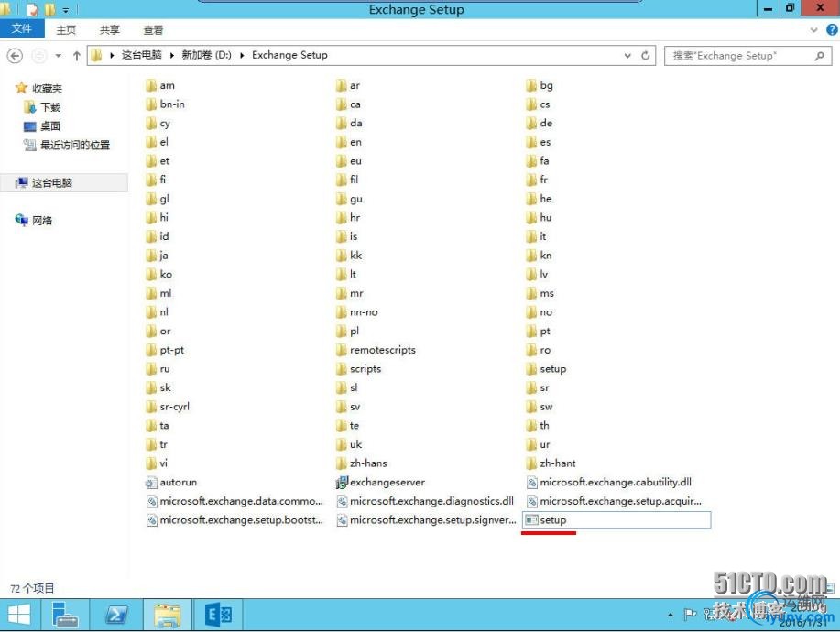840x632 pixels.
Task: Select the fil folder
Action: pyautogui.click(x=348, y=180)
